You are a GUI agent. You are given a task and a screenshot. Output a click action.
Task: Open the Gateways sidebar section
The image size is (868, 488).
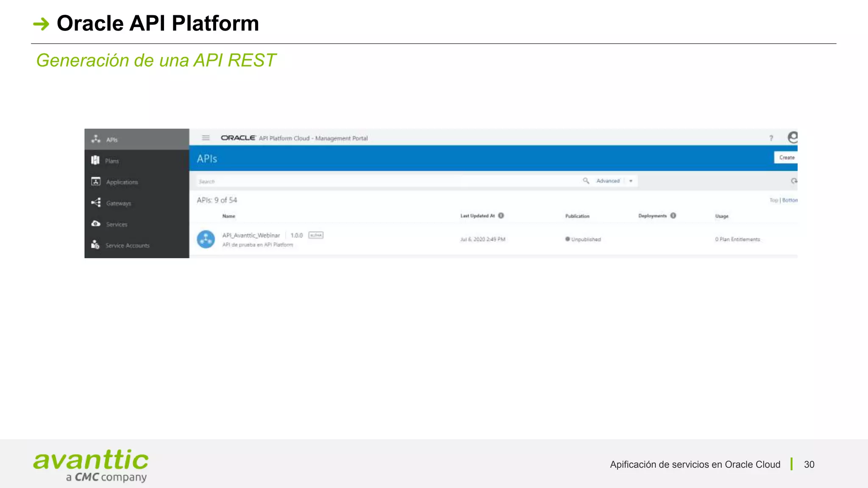pyautogui.click(x=136, y=203)
